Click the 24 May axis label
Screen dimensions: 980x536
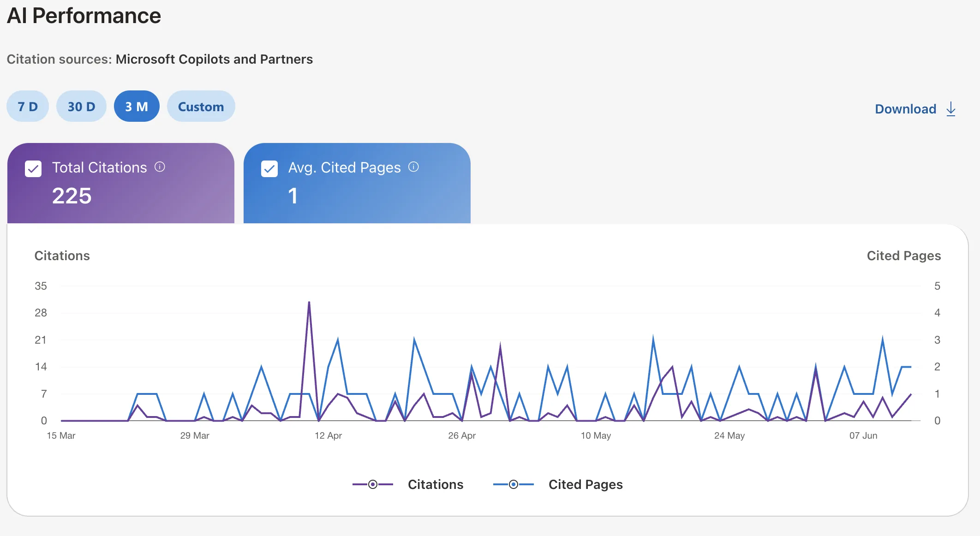click(x=729, y=435)
